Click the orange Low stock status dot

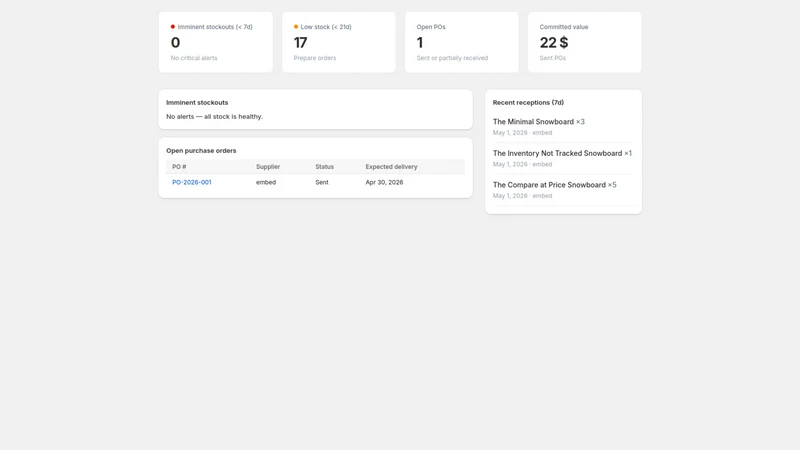tap(296, 27)
